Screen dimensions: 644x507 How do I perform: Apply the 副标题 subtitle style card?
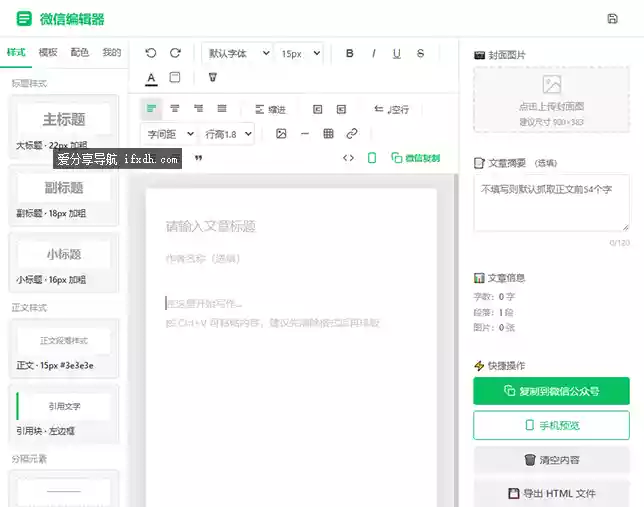pos(64,195)
